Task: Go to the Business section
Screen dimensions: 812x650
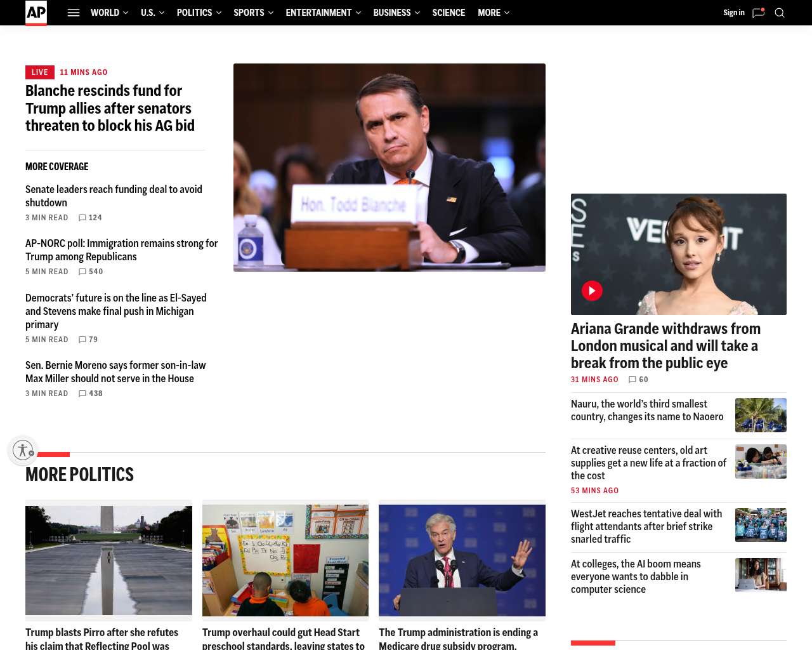Action: coord(392,13)
